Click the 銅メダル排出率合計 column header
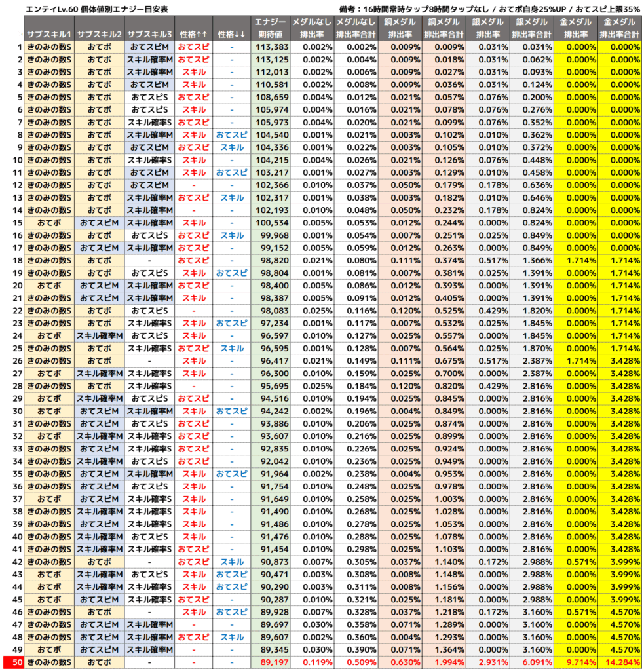Screen dimensions: 644x671 tap(444, 28)
